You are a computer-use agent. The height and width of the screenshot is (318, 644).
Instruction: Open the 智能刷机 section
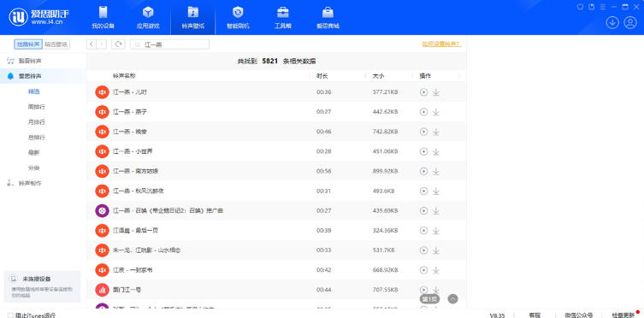238,18
